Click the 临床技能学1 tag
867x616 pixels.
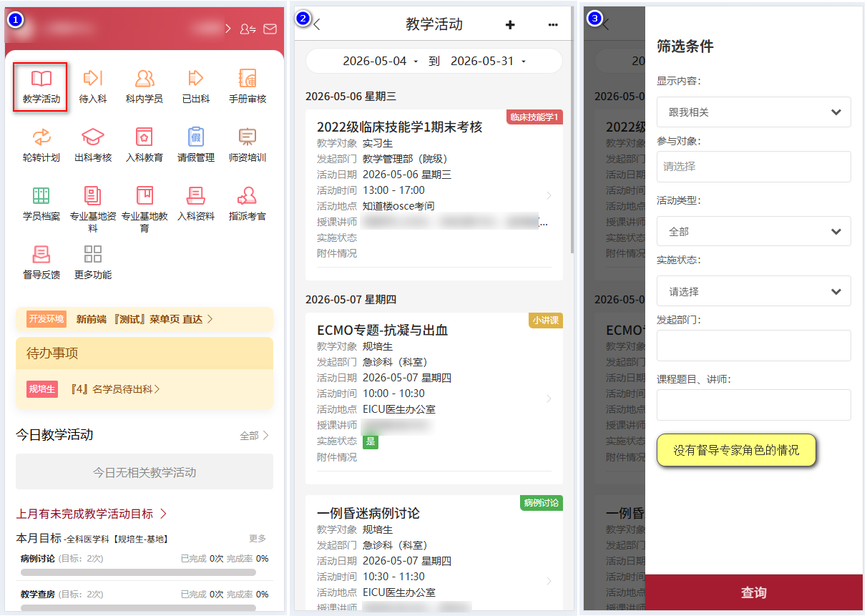click(x=534, y=117)
